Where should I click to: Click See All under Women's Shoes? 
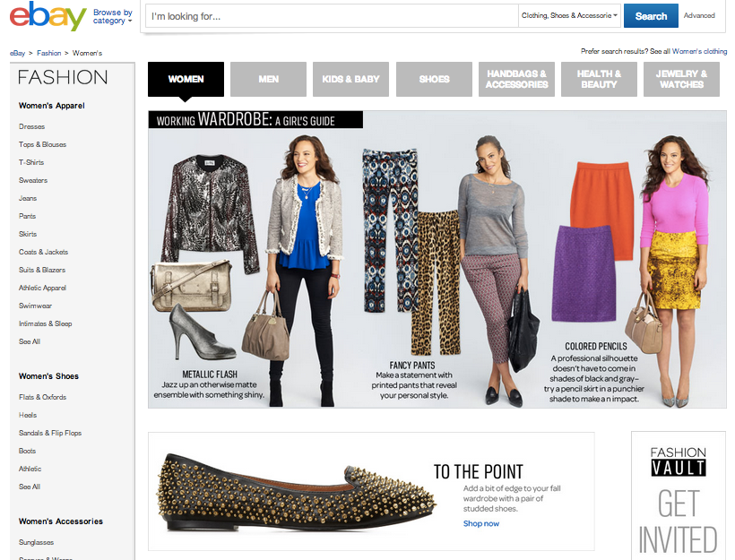[30, 487]
